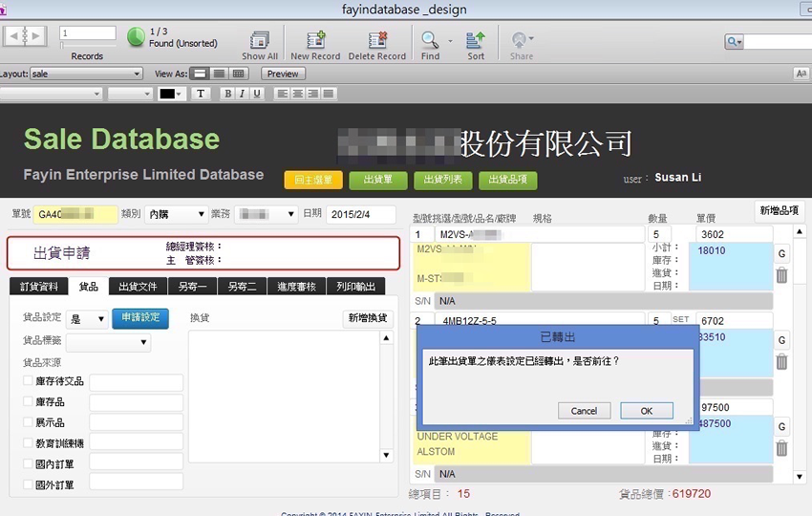Click the 新增品項 button
812x516 pixels.
click(780, 210)
